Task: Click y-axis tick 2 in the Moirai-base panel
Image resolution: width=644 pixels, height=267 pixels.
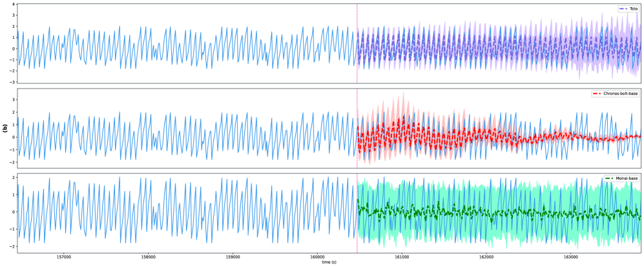Action: [14, 177]
